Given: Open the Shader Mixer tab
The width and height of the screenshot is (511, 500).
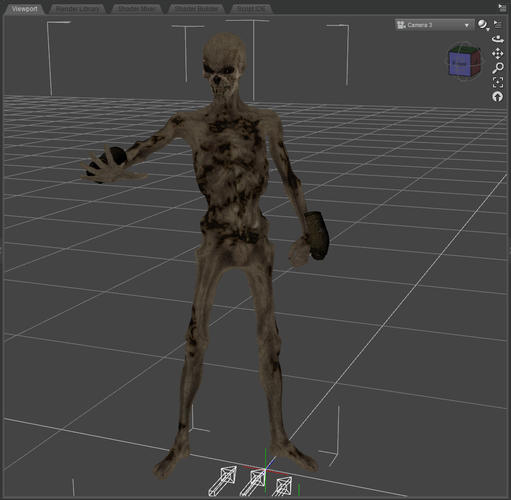Looking at the screenshot, I should coord(137,9).
